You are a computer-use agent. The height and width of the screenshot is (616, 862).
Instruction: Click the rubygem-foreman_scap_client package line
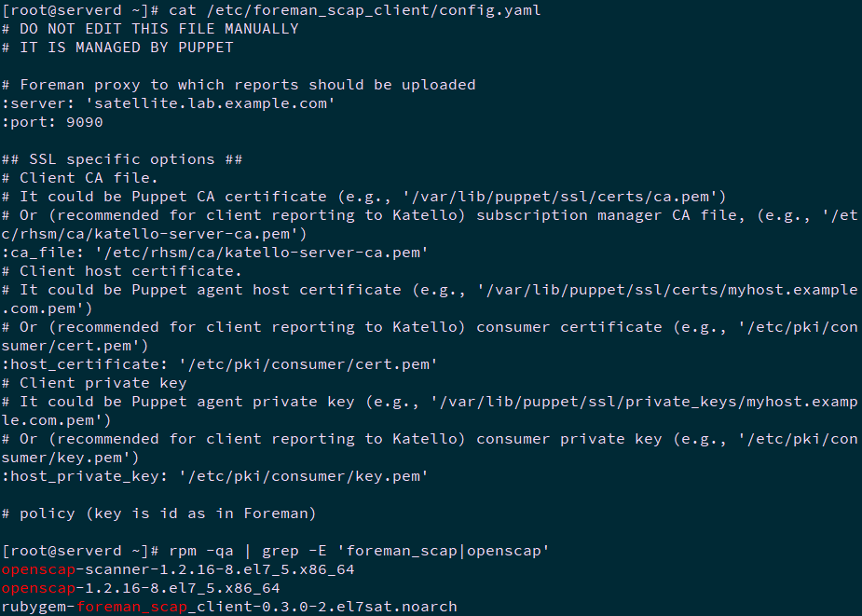[x=228, y=607]
